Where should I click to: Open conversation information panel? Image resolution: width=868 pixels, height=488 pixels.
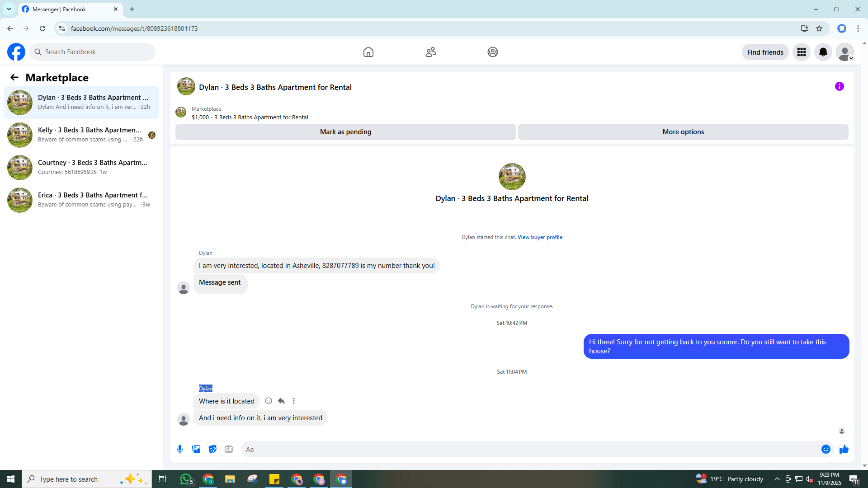(840, 86)
